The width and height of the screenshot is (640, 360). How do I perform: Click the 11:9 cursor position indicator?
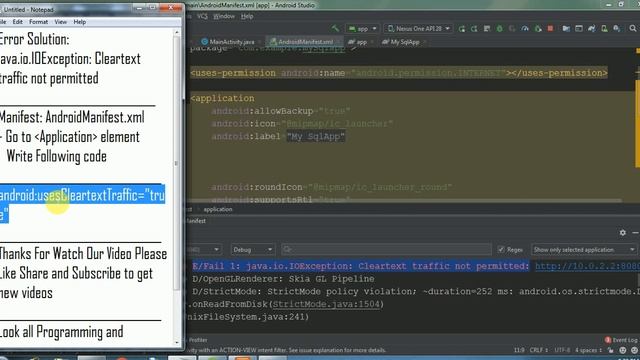coord(519,350)
